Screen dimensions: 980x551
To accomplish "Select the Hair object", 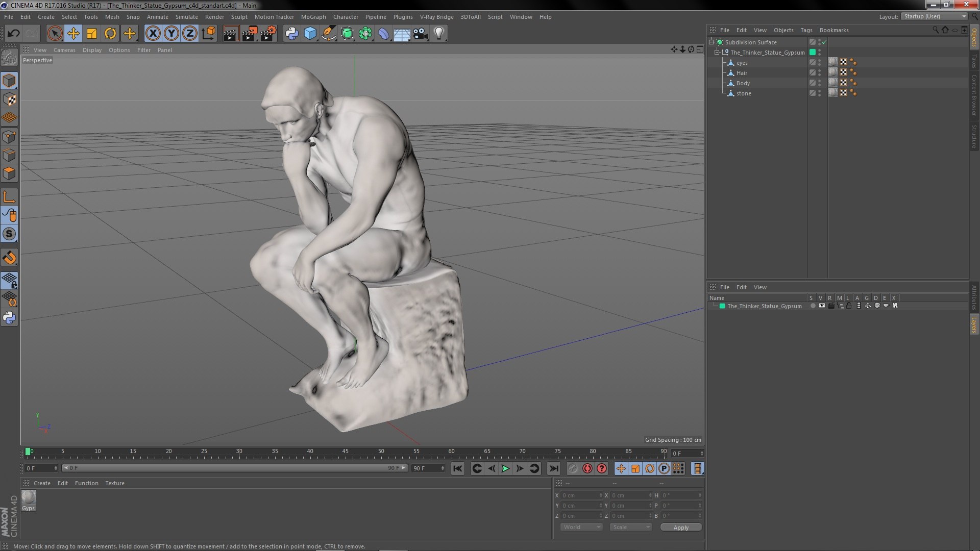I will pos(742,73).
